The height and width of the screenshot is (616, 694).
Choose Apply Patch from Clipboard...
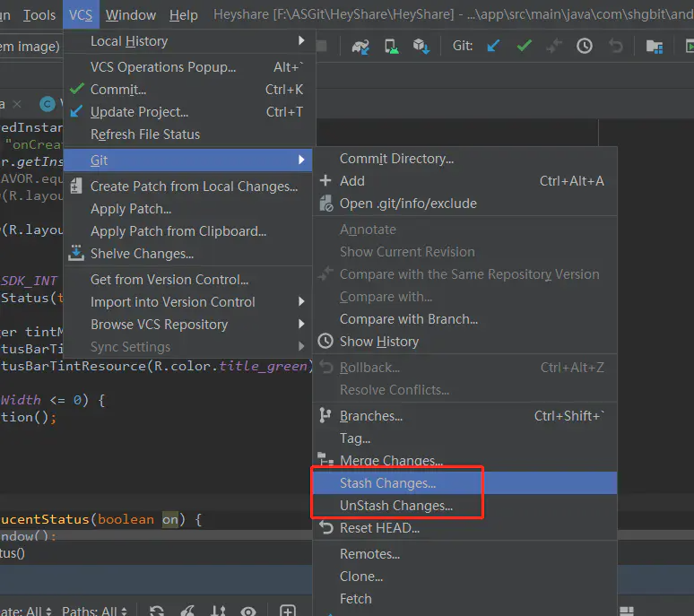[x=189, y=231]
